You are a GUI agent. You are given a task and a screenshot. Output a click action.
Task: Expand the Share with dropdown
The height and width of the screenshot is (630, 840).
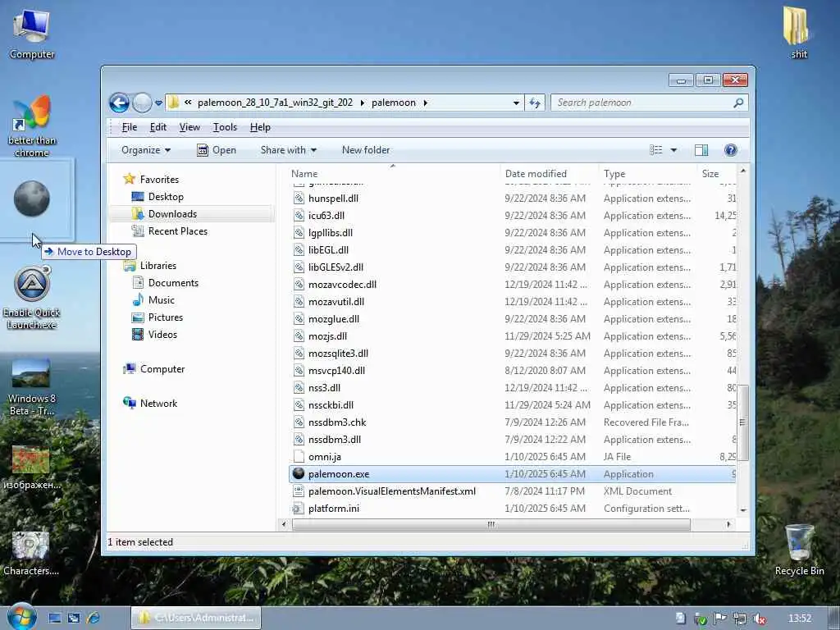tap(288, 151)
